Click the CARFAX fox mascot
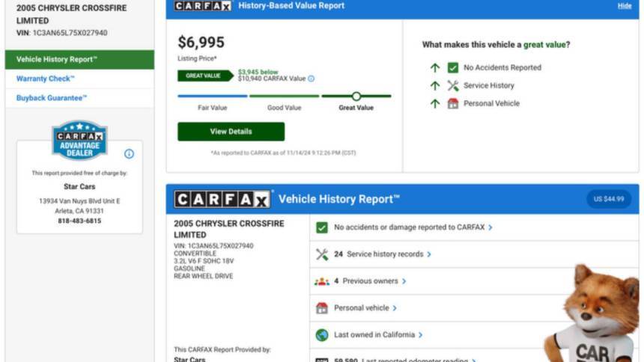This screenshot has width=644, height=362. (x=592, y=314)
